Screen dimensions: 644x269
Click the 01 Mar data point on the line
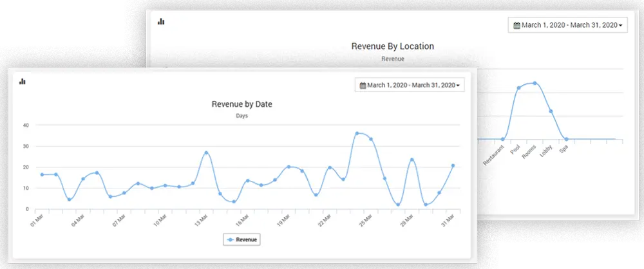point(43,174)
